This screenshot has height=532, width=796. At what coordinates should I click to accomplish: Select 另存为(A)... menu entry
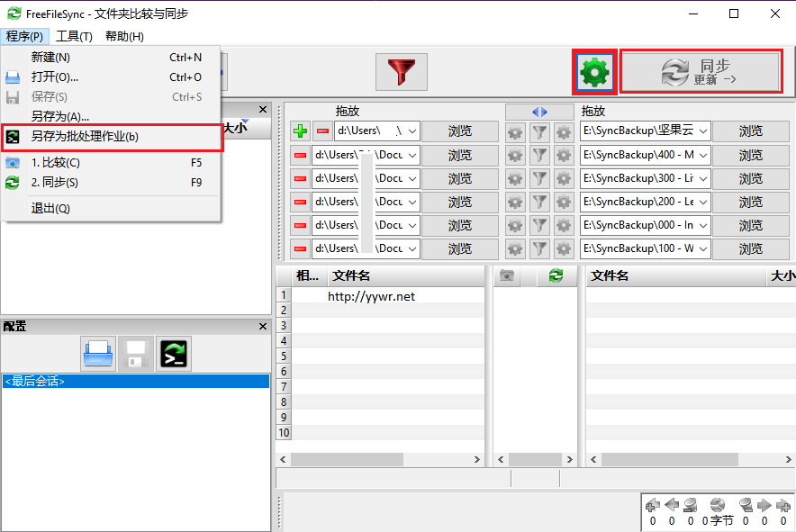point(111,116)
